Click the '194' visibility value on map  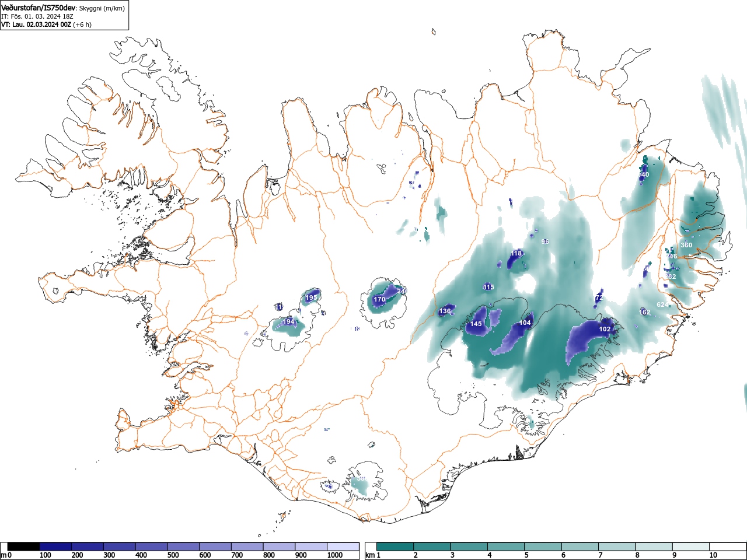click(288, 321)
